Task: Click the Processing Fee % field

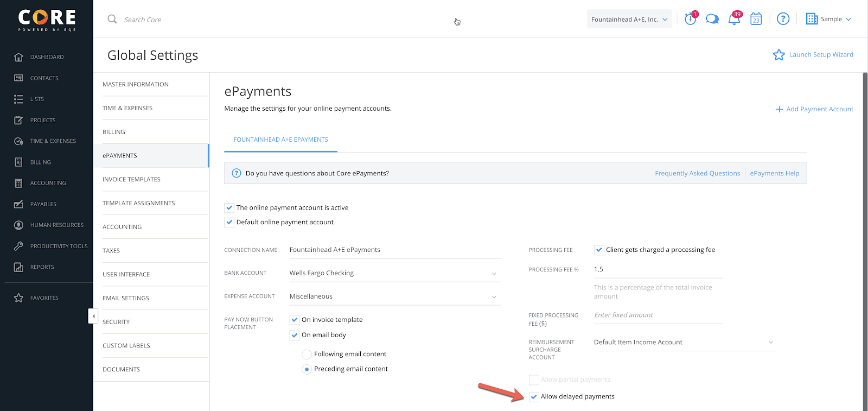Action: pos(658,269)
